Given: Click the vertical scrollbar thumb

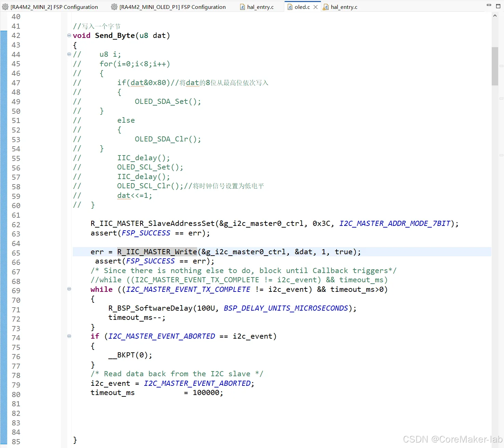Looking at the screenshot, I should point(495,66).
